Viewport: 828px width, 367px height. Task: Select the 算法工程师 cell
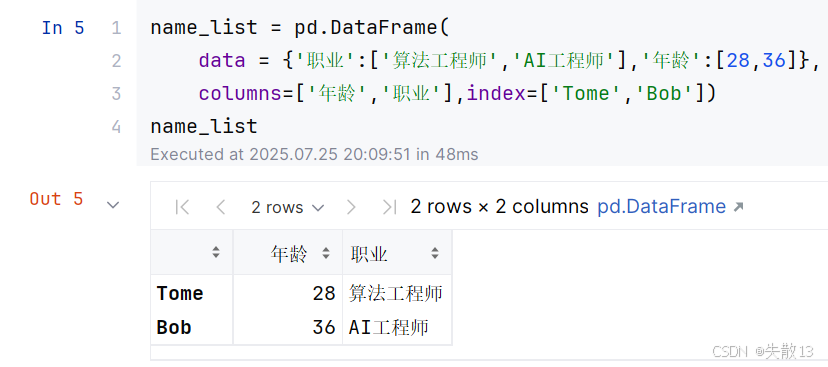[x=397, y=293]
